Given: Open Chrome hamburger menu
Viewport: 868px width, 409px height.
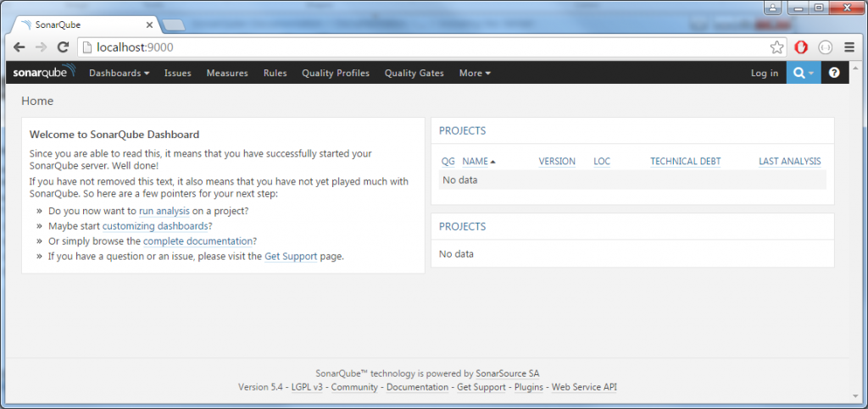Looking at the screenshot, I should click(x=849, y=47).
